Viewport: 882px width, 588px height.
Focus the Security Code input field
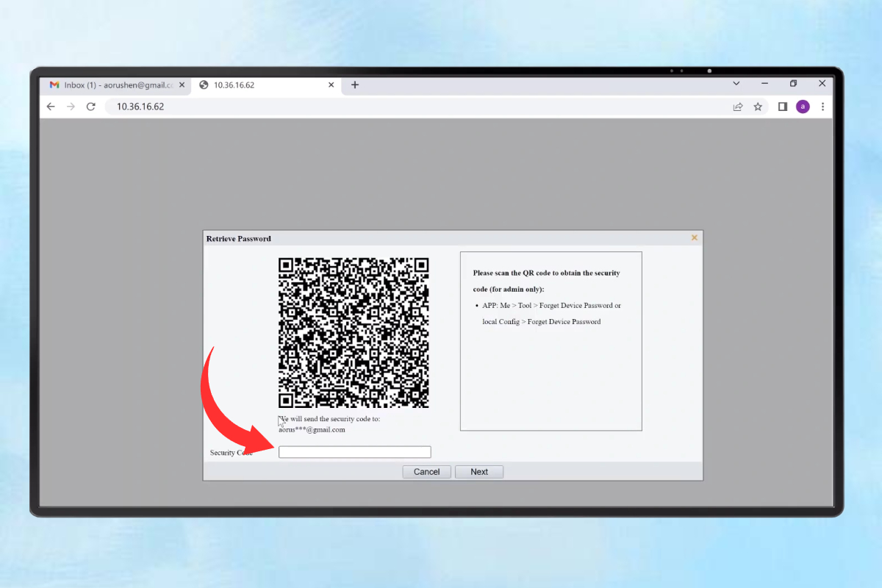click(x=355, y=452)
